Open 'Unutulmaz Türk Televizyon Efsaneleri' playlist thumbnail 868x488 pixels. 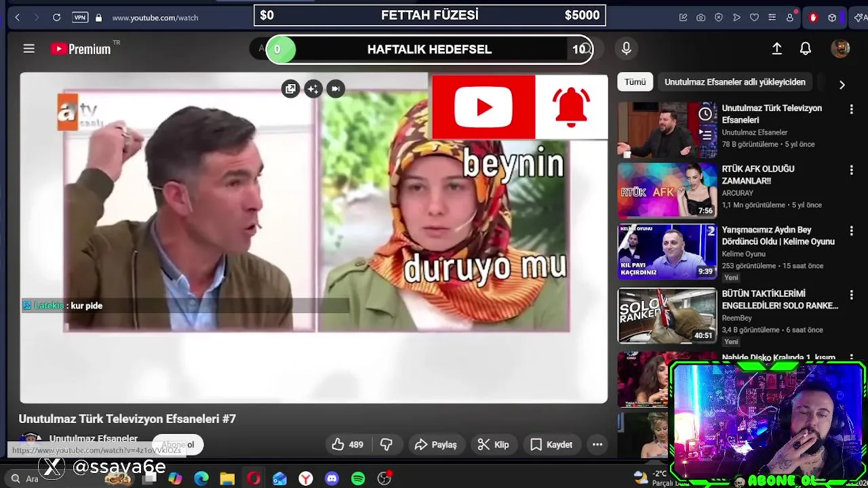667,130
